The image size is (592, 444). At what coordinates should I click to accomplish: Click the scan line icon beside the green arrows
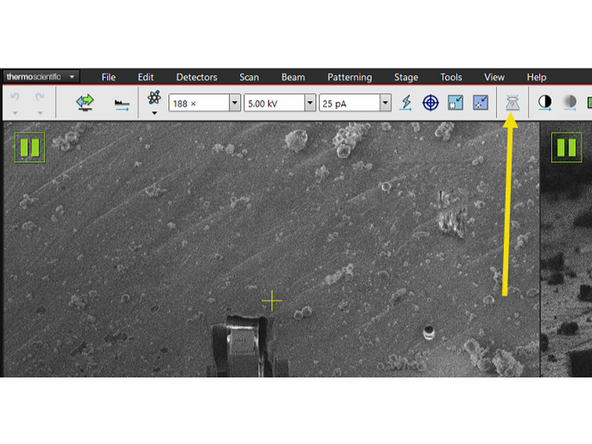122,105
